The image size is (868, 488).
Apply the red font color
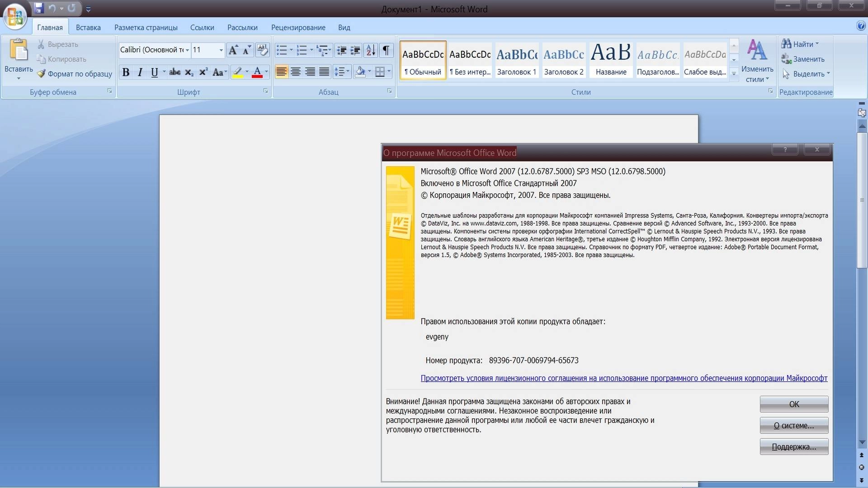coord(257,72)
